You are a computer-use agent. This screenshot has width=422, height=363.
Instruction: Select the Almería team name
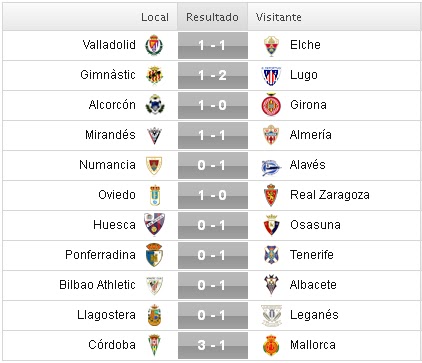click(311, 135)
